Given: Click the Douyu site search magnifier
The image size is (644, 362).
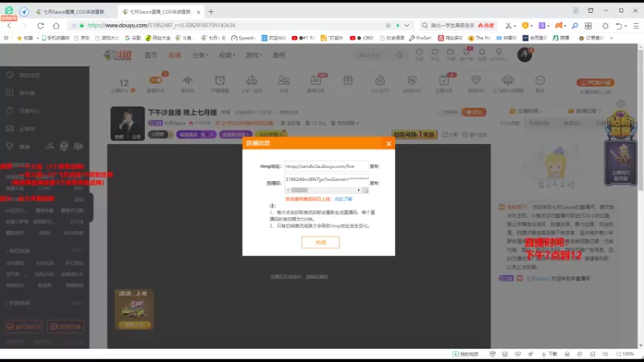Looking at the screenshot, I should pyautogui.click(x=399, y=55).
